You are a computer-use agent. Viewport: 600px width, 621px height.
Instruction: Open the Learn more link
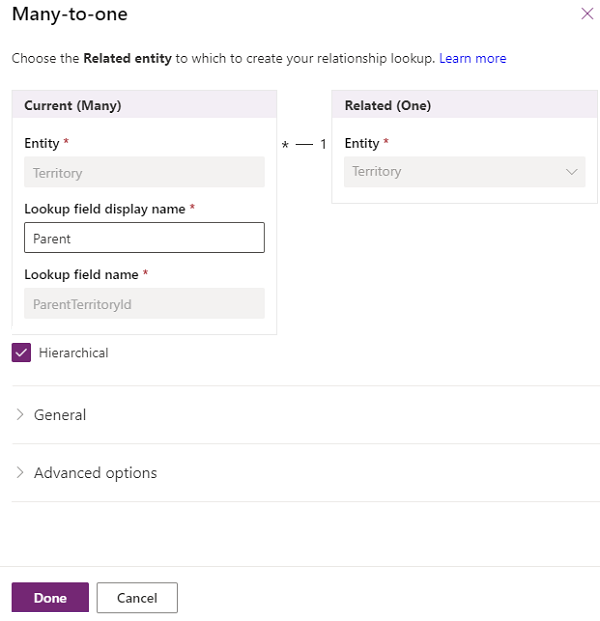coord(472,59)
